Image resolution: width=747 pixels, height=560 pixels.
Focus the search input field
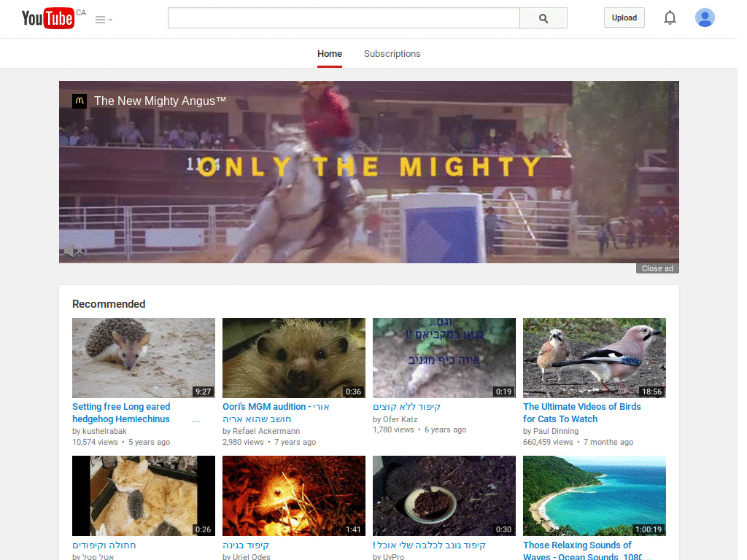coord(344,18)
